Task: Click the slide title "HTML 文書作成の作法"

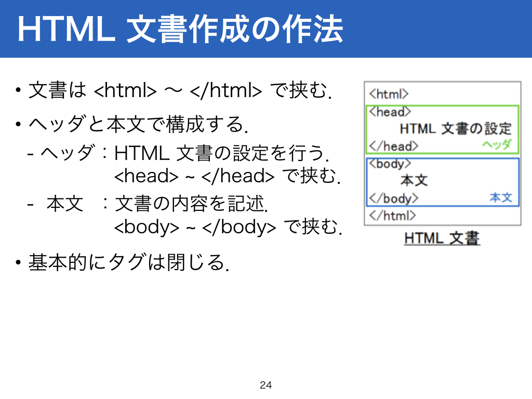Action: [180, 30]
